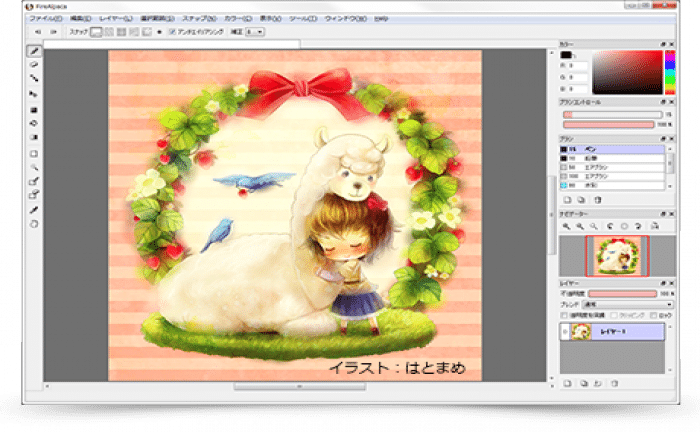The height and width of the screenshot is (432, 700).
Task: Click the Undo arrow in the top toolbar
Action: tap(38, 32)
